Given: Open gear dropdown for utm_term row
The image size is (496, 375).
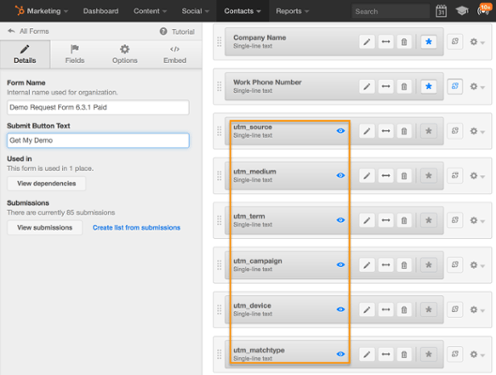Looking at the screenshot, I should click(477, 221).
